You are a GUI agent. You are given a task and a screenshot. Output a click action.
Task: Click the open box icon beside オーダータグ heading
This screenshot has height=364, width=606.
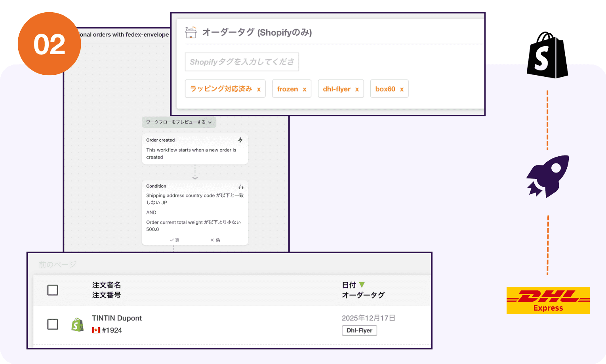(x=192, y=32)
